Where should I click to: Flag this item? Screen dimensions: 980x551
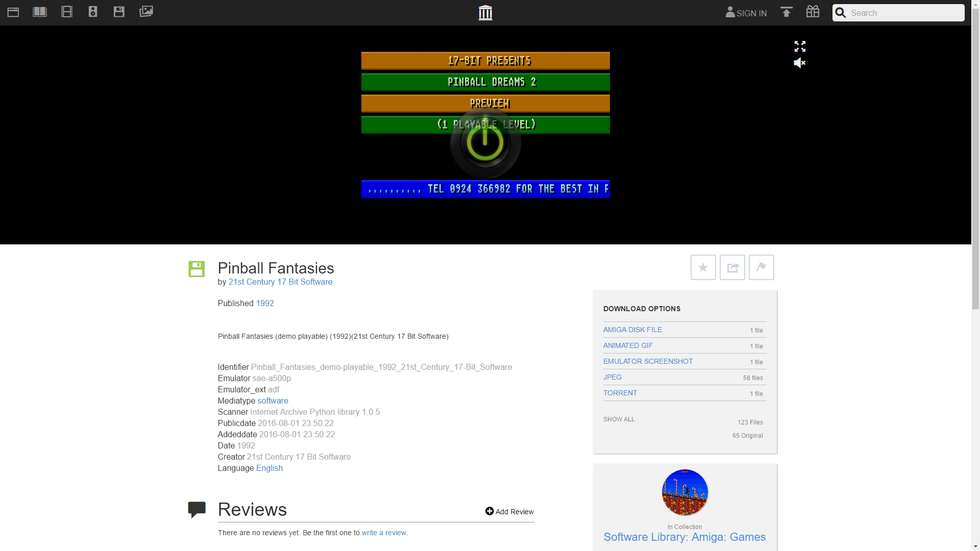tap(761, 267)
